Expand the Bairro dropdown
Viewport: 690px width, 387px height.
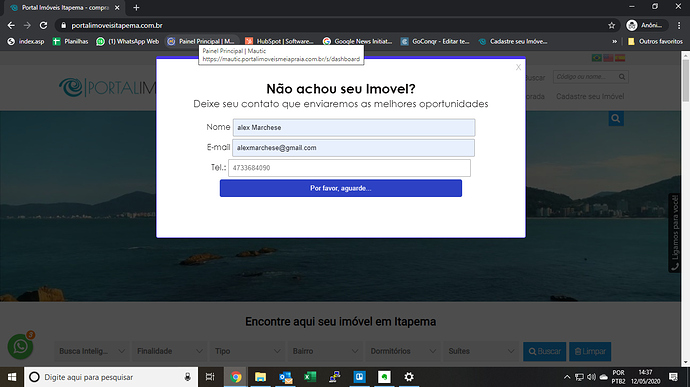click(x=325, y=351)
